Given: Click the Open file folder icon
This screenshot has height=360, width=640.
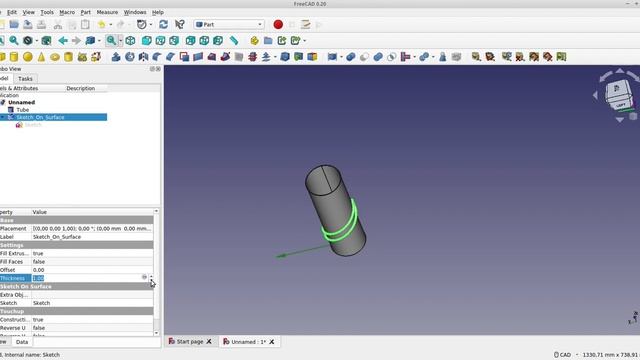Looking at the screenshot, I should click(14, 24).
